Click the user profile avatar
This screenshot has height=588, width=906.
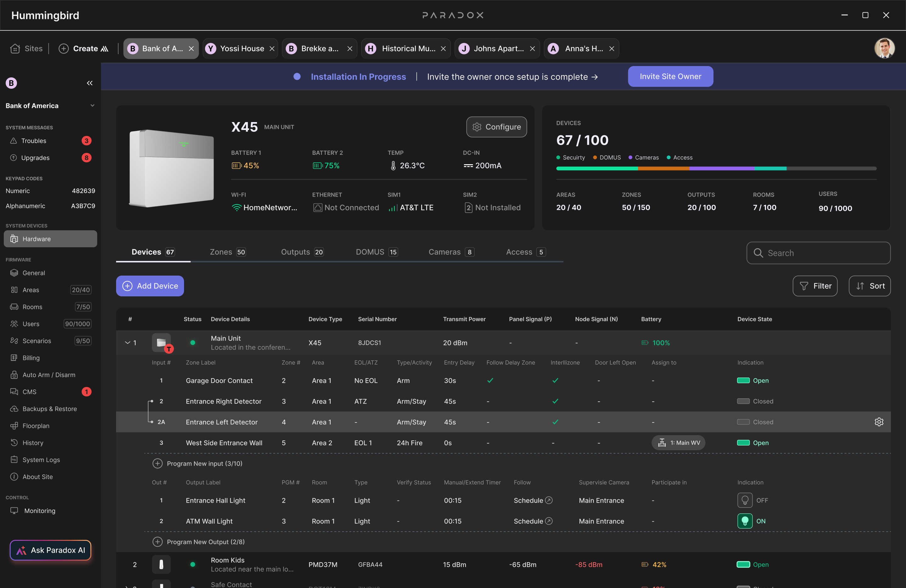point(884,48)
